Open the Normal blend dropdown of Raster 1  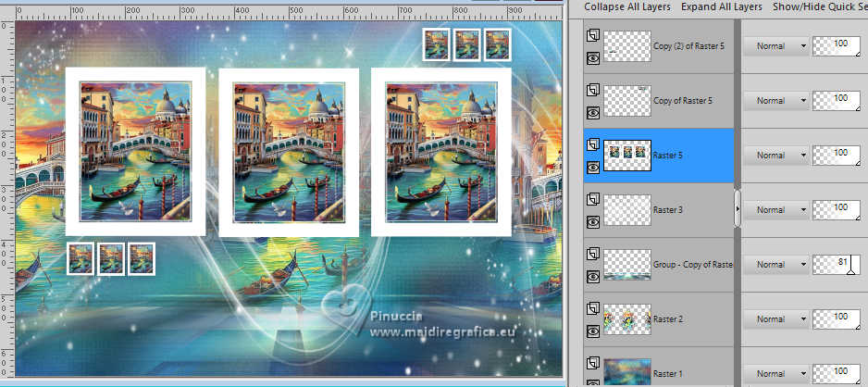tap(775, 374)
